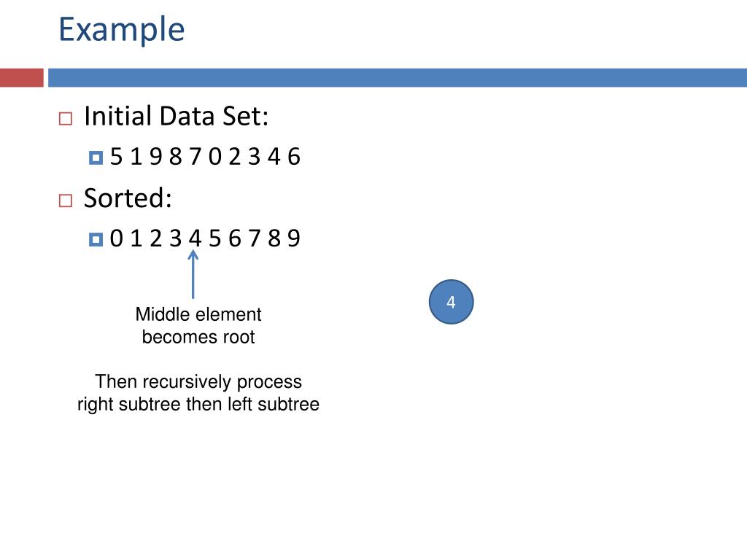The image size is (747, 560).
Task: Click the blue upward arrow under digit 4
Action: (193, 275)
